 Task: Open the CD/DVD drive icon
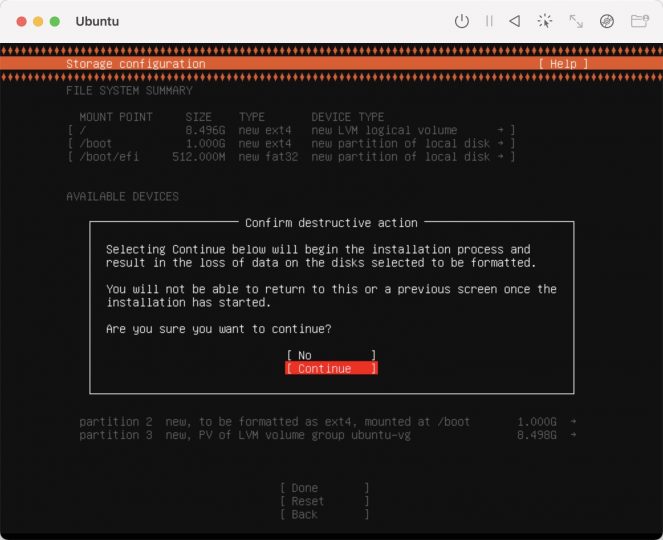tap(607, 21)
